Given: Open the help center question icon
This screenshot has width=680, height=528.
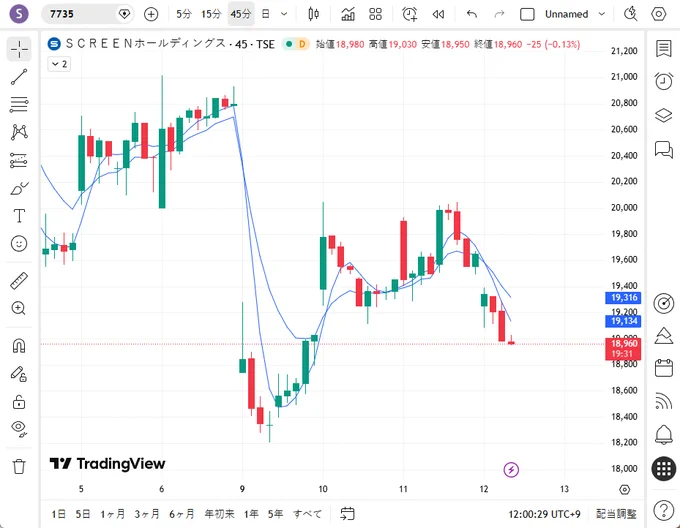Looking at the screenshot, I should 664,510.
